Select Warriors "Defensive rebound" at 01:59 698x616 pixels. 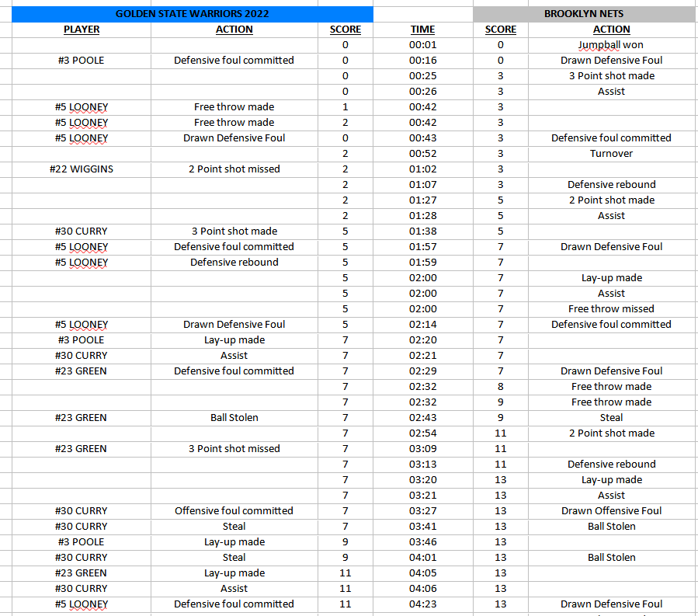(x=234, y=263)
